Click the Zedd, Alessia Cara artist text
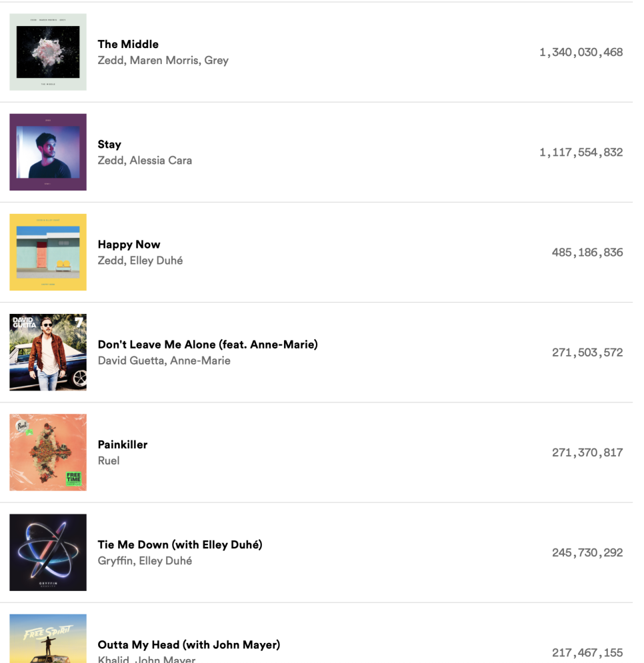 click(x=145, y=160)
